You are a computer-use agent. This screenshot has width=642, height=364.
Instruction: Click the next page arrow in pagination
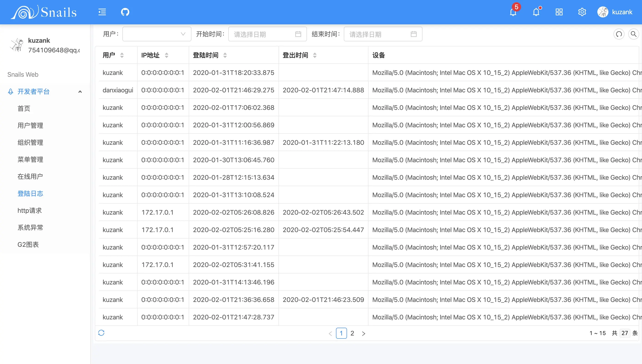point(363,333)
